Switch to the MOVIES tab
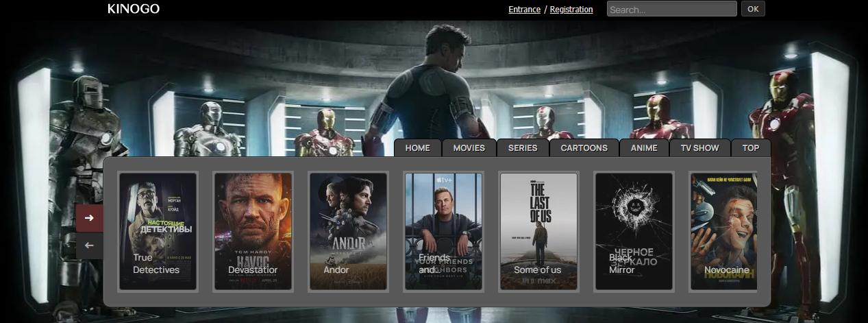868x323 pixels. pyautogui.click(x=469, y=148)
